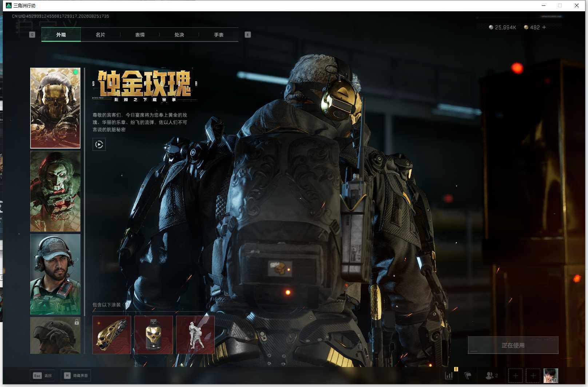
Task: Click the 25,994K currency amount
Action: [x=505, y=27]
